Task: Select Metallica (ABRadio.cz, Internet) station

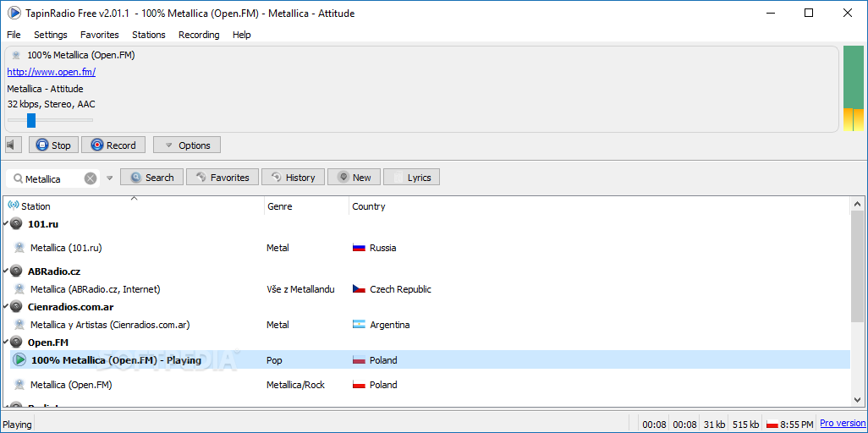Action: [96, 289]
